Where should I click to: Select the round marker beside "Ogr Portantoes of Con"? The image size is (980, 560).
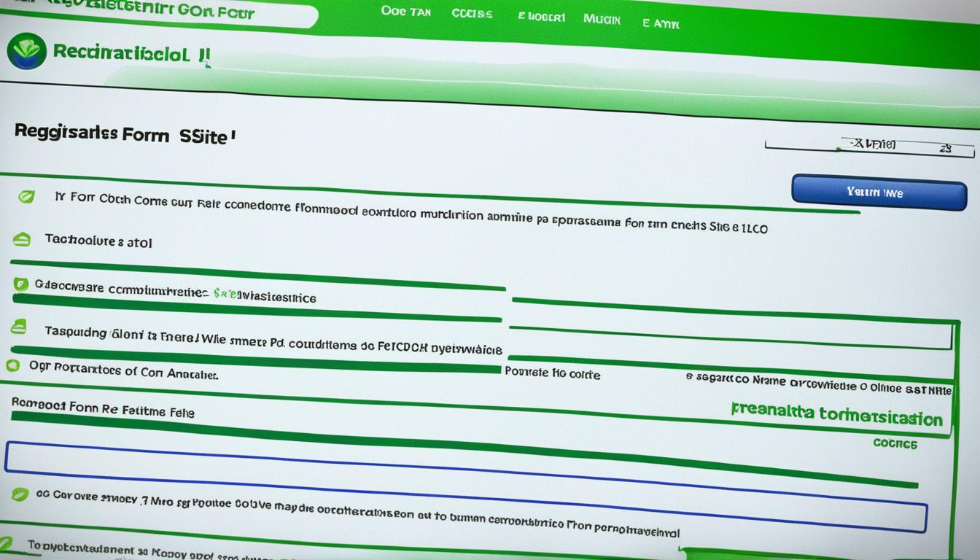click(12, 365)
